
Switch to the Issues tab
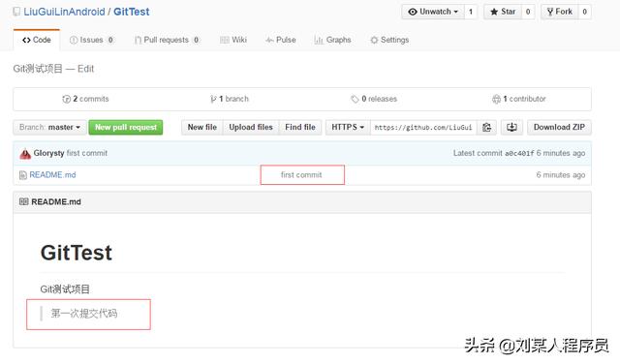(x=91, y=40)
